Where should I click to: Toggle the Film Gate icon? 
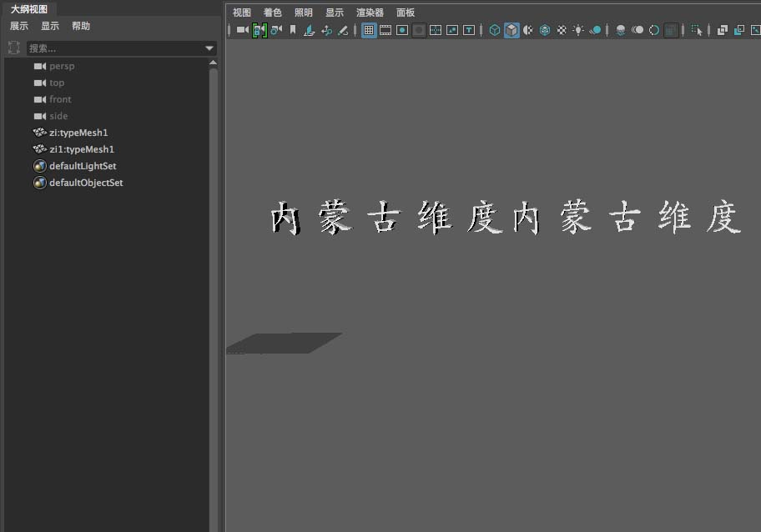tap(386, 30)
